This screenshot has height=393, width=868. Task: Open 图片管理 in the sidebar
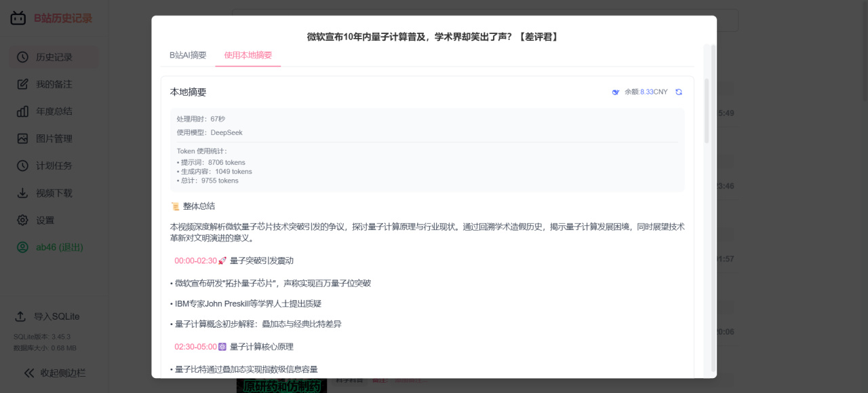[54, 138]
